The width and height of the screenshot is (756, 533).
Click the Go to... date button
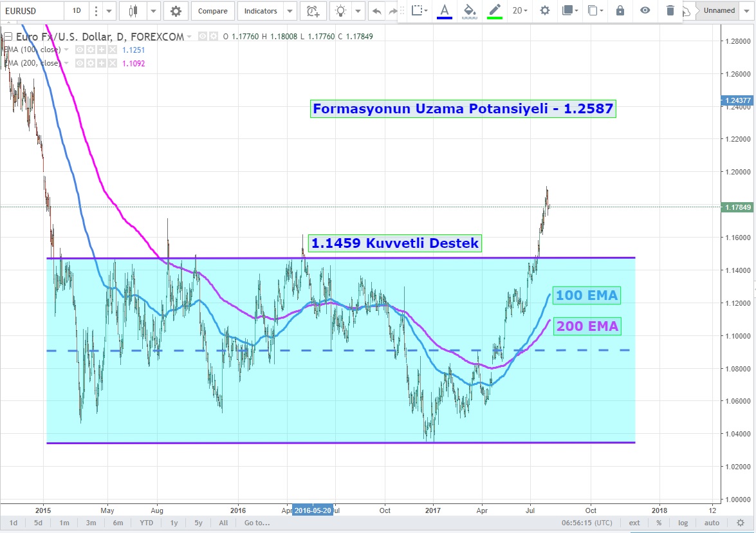(257, 523)
